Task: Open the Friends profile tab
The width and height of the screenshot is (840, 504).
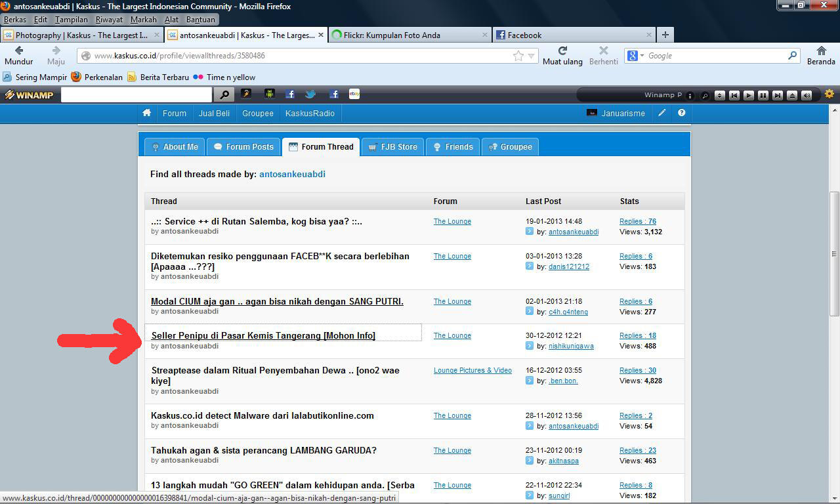Action: (x=453, y=146)
